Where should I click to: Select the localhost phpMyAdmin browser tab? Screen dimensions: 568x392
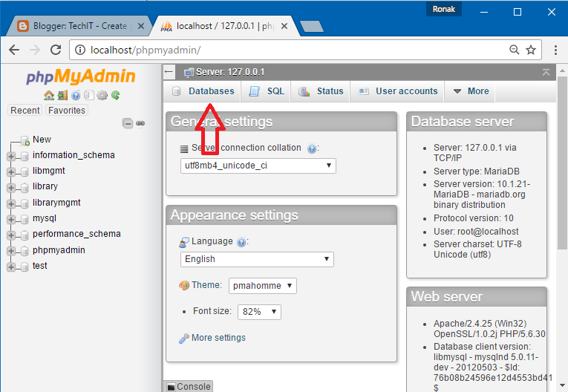coord(224,26)
